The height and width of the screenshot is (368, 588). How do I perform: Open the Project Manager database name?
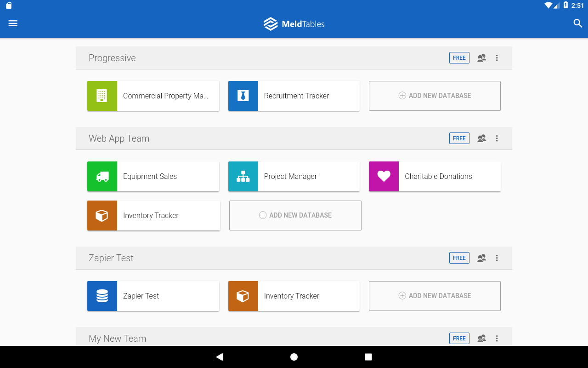[x=290, y=177]
